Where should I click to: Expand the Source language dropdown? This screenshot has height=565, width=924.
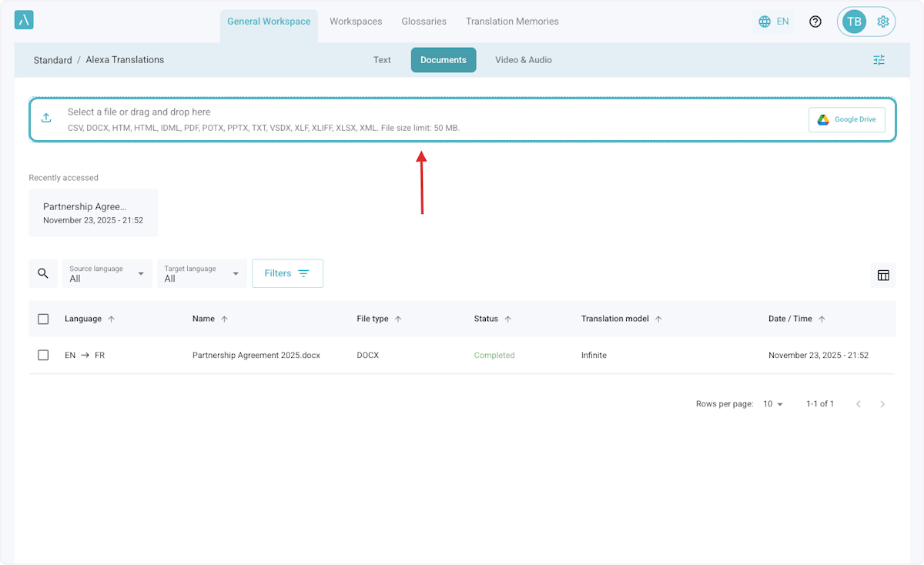click(x=107, y=273)
